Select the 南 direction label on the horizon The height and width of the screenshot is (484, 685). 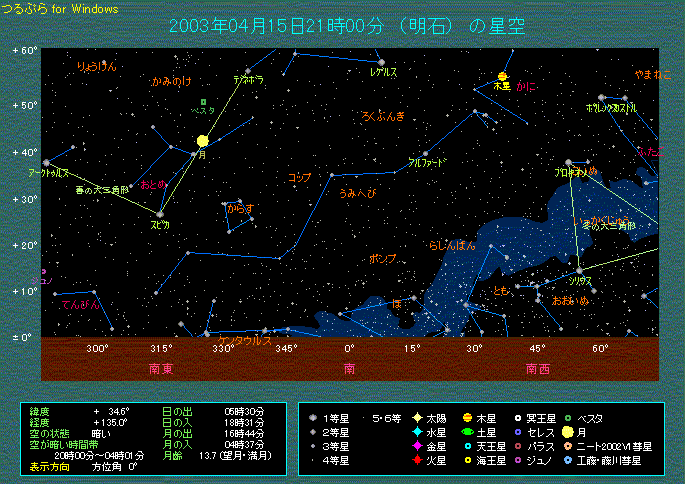pyautogui.click(x=349, y=369)
